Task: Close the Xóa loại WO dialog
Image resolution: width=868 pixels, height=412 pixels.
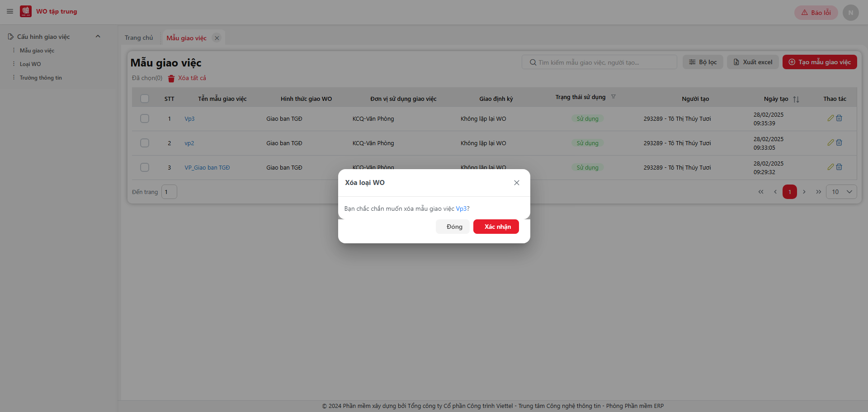Action: [x=517, y=183]
